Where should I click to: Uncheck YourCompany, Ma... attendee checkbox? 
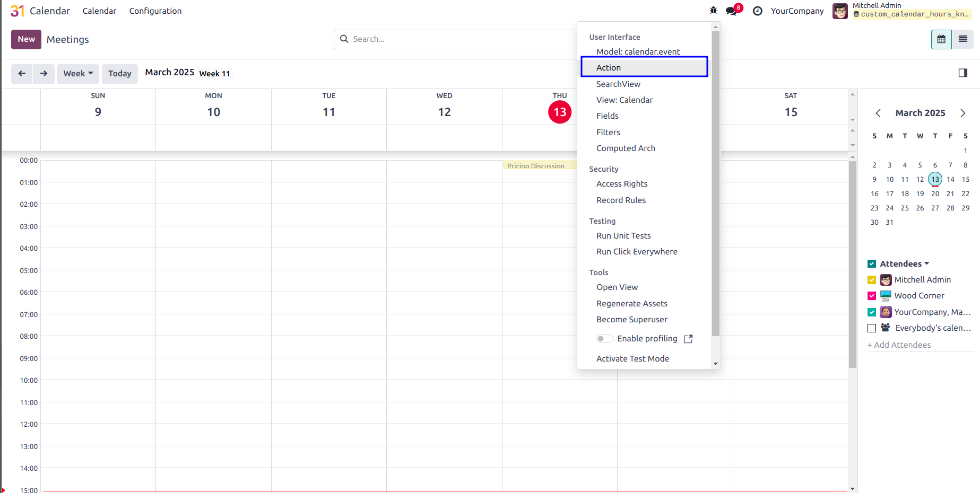tap(872, 312)
